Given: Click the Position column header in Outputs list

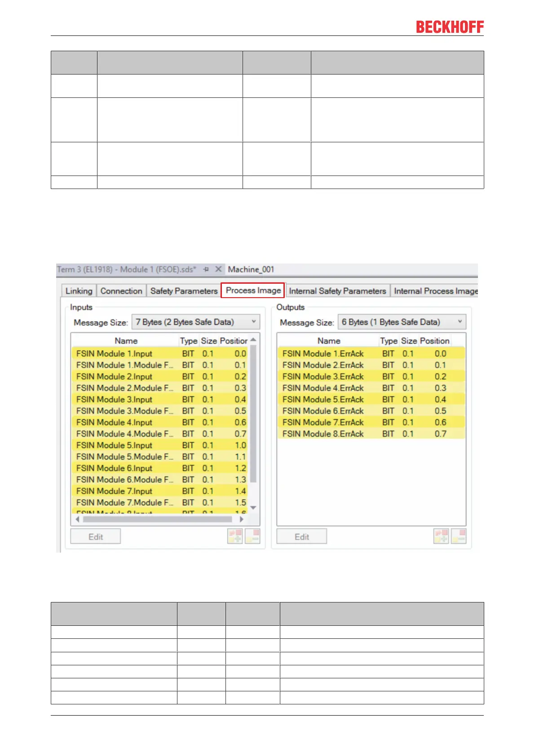Looking at the screenshot, I should click(x=434, y=341).
